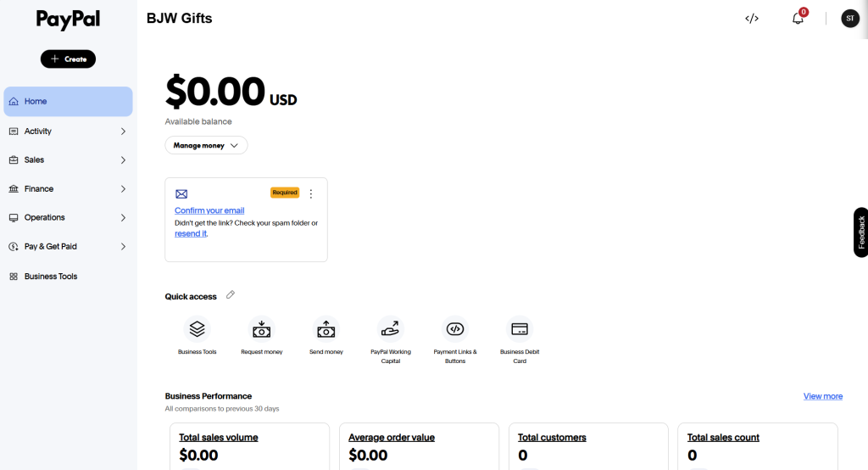Edit Quick access with pencil icon
Viewport: 868px width, 470px height.
[x=231, y=295]
